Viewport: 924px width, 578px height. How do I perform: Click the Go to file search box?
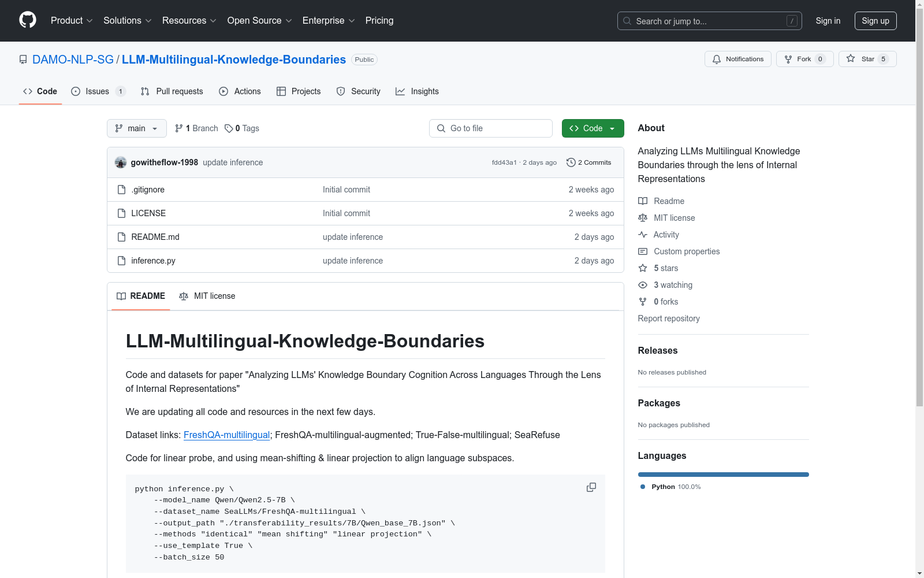tap(491, 128)
